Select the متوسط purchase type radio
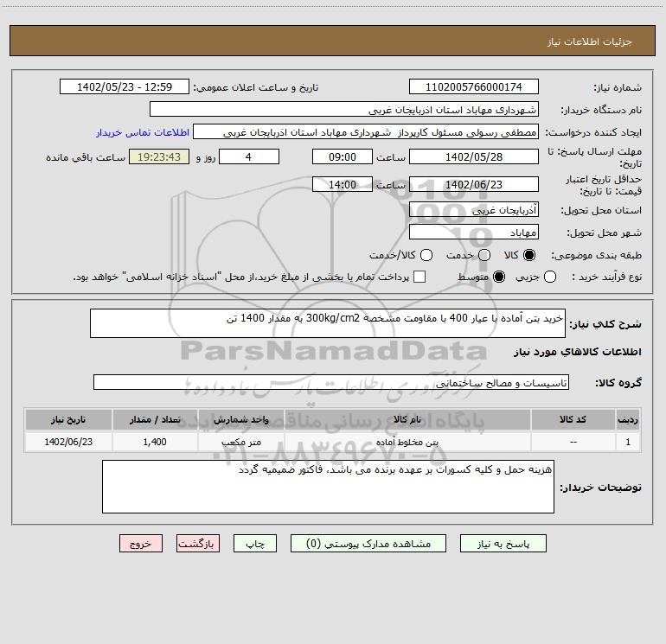 pyautogui.click(x=499, y=277)
